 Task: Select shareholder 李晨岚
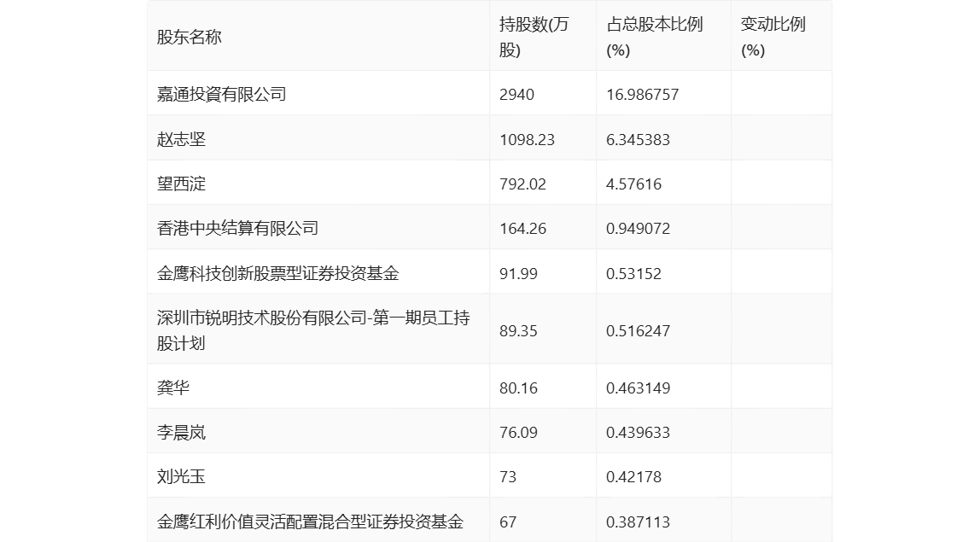(181, 432)
